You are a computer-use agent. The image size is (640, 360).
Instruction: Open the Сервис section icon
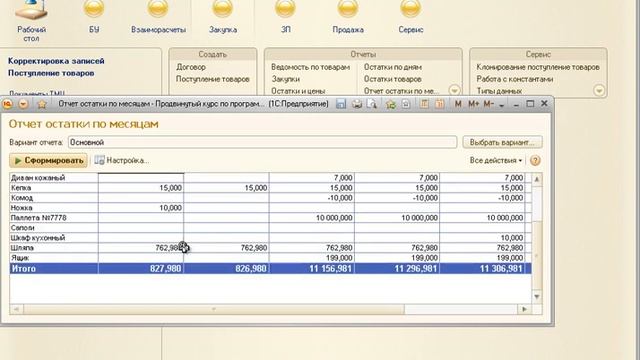411,16
